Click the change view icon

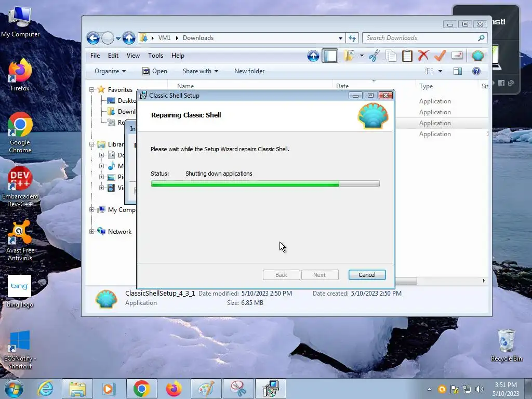point(429,71)
